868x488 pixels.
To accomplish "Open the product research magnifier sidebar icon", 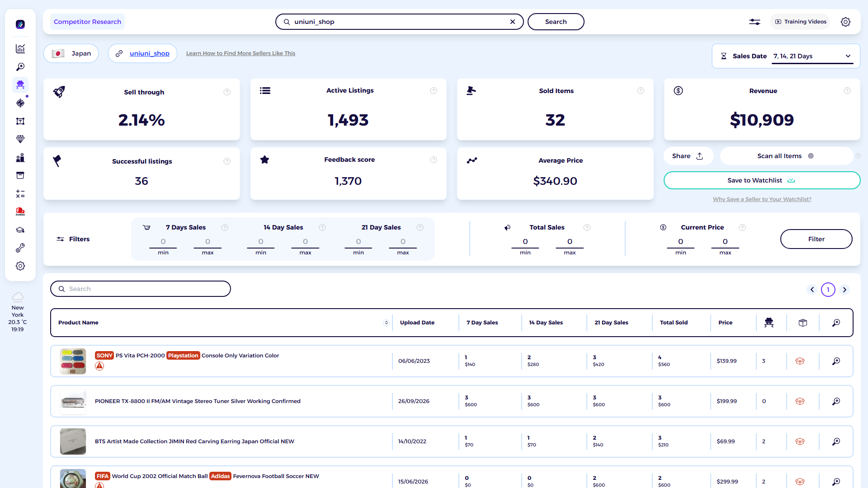I will pyautogui.click(x=20, y=67).
